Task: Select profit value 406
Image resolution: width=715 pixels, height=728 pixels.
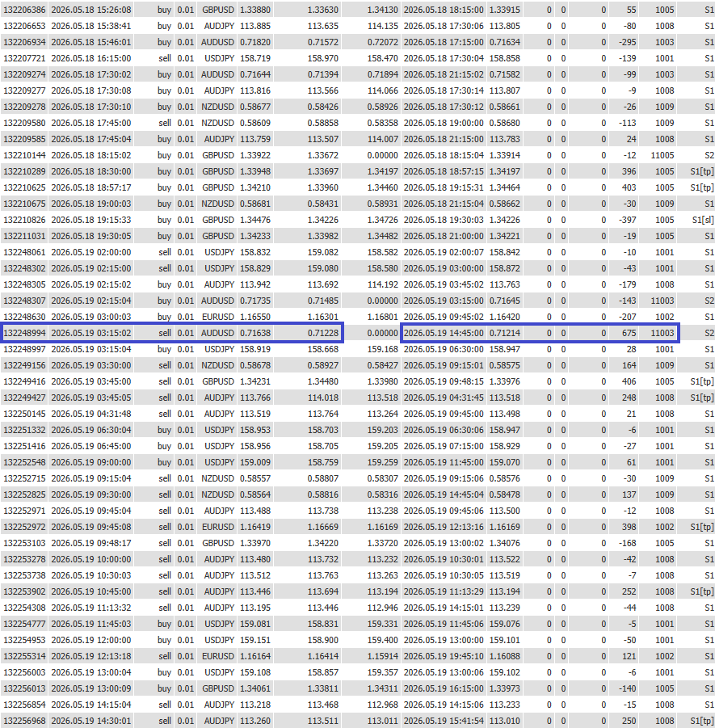Action: tap(629, 381)
